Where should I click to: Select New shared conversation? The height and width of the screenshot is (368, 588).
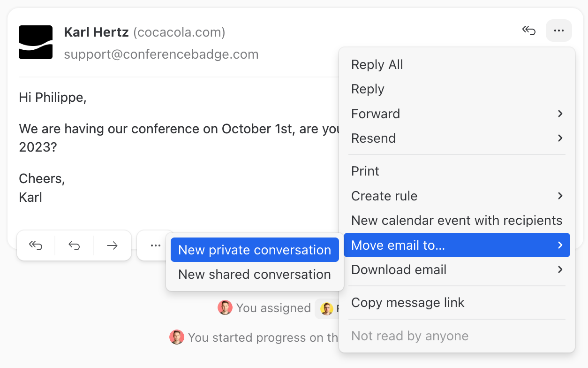tap(255, 274)
